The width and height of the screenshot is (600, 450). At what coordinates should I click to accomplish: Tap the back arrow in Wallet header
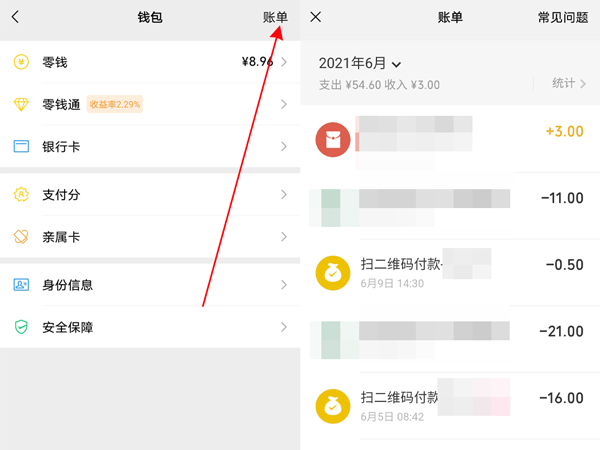point(15,17)
